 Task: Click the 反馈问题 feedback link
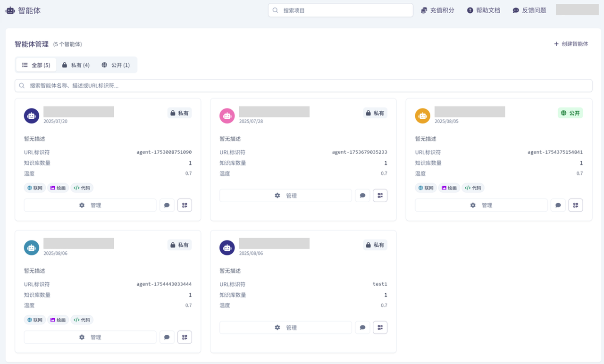tap(529, 9)
